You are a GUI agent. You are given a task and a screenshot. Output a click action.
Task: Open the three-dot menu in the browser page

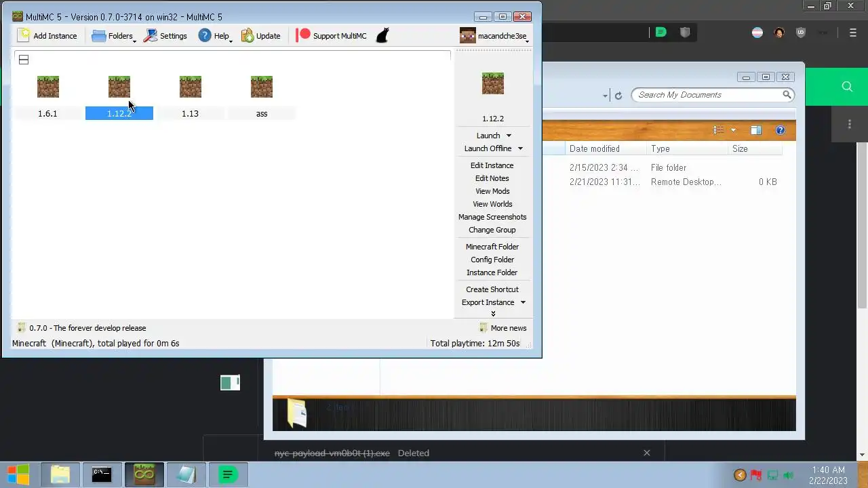(850, 124)
